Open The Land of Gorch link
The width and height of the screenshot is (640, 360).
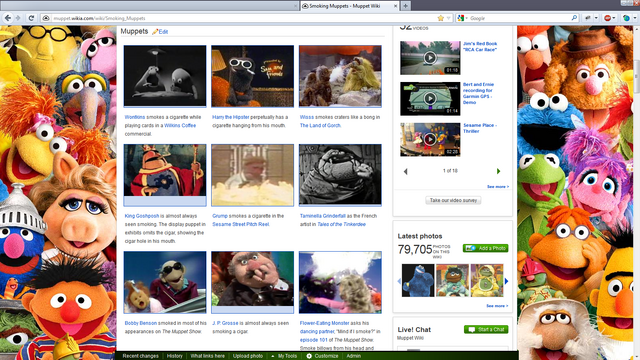point(320,126)
